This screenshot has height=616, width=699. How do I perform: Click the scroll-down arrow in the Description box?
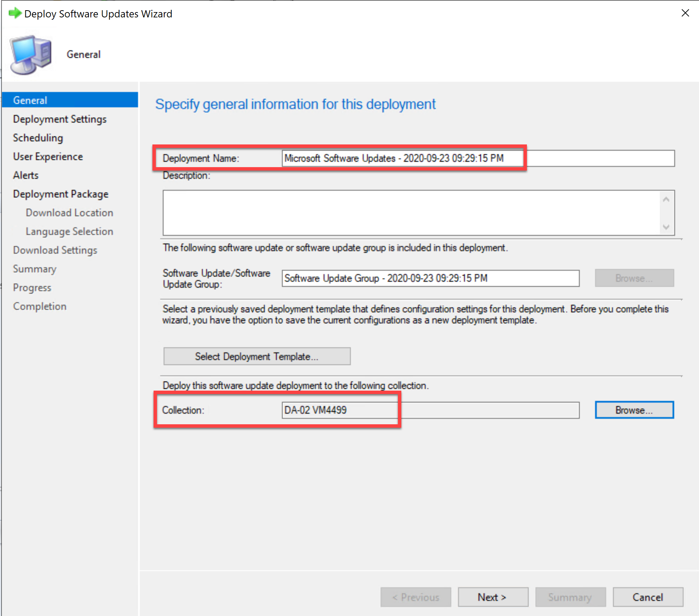pos(666,227)
